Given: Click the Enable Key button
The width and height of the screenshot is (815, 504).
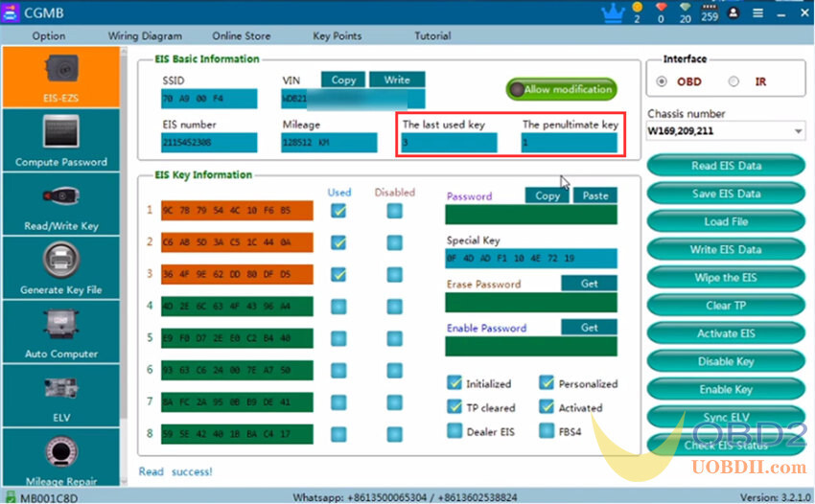Looking at the screenshot, I should (726, 390).
